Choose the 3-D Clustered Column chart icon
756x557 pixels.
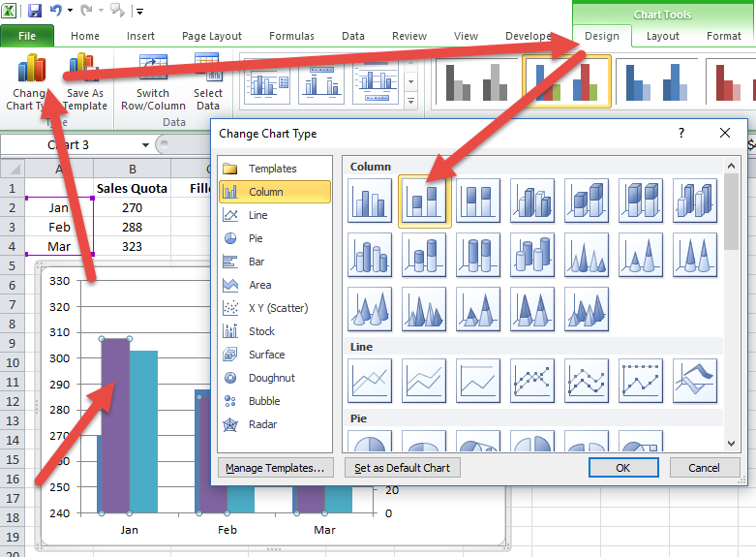click(x=532, y=201)
